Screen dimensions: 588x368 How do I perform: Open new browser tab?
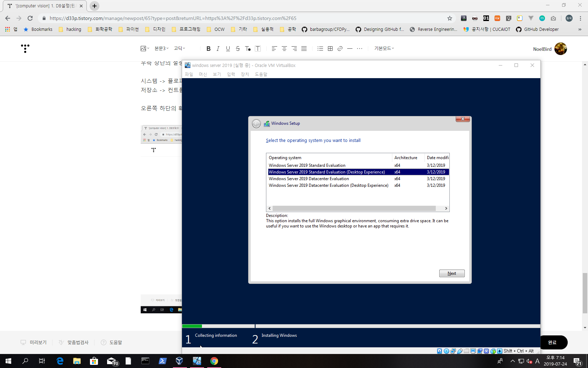point(94,6)
